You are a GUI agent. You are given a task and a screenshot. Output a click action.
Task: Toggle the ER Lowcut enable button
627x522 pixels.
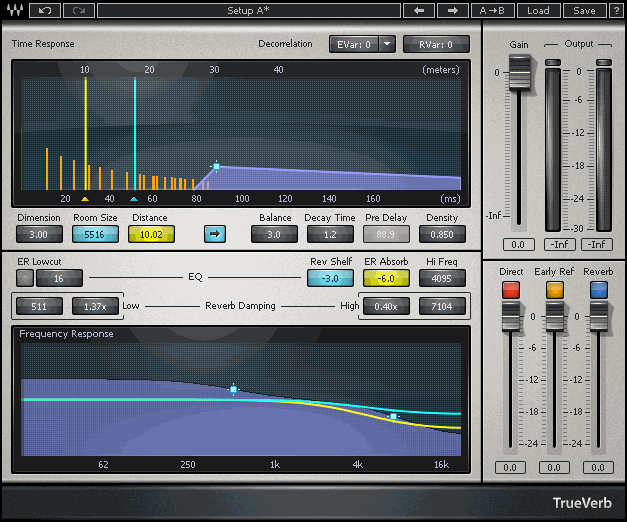tap(27, 278)
